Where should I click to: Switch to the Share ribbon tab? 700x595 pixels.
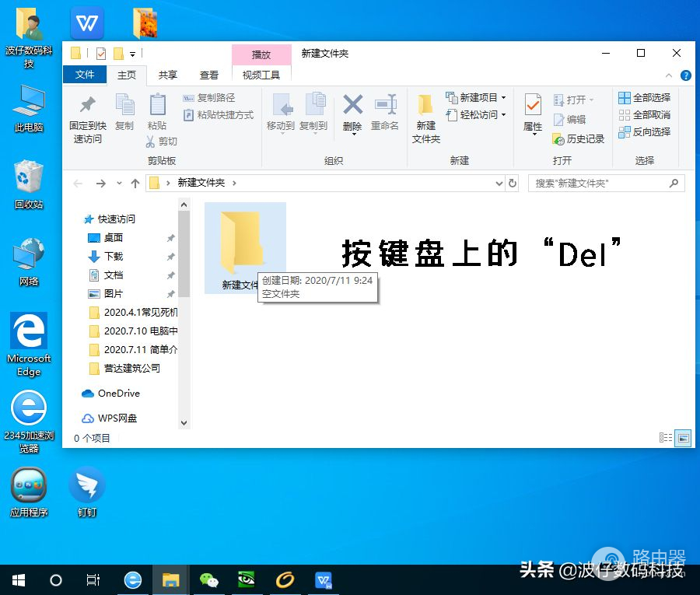tap(167, 75)
